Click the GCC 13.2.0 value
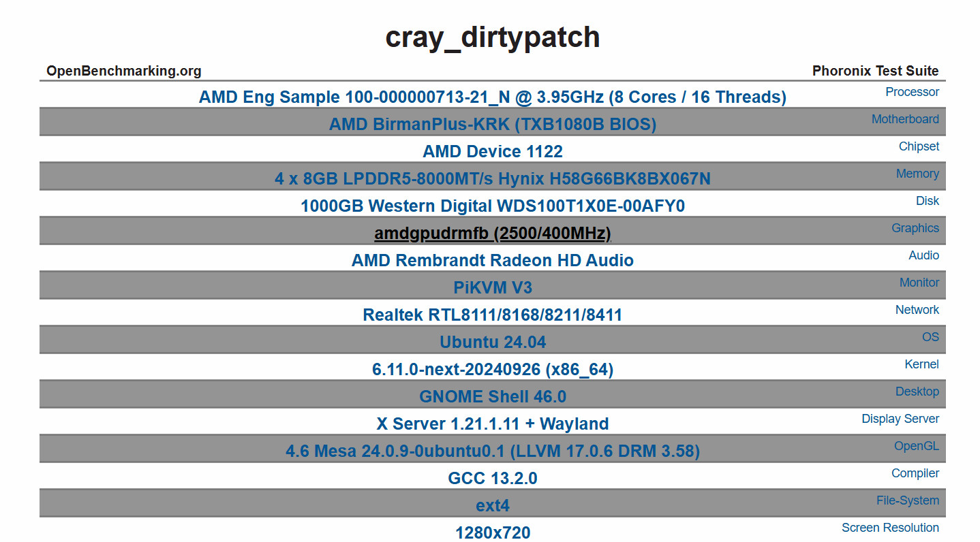This screenshot has height=542, width=980. (493, 479)
